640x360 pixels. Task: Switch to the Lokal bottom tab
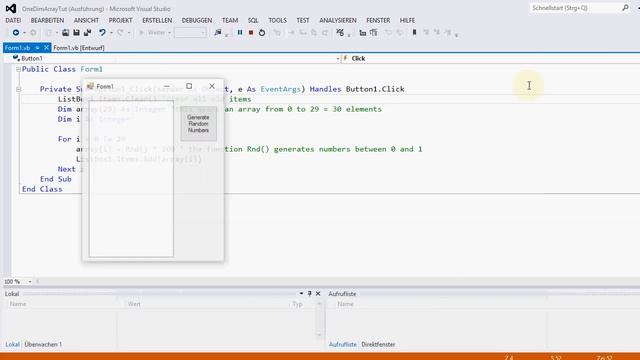click(x=12, y=344)
